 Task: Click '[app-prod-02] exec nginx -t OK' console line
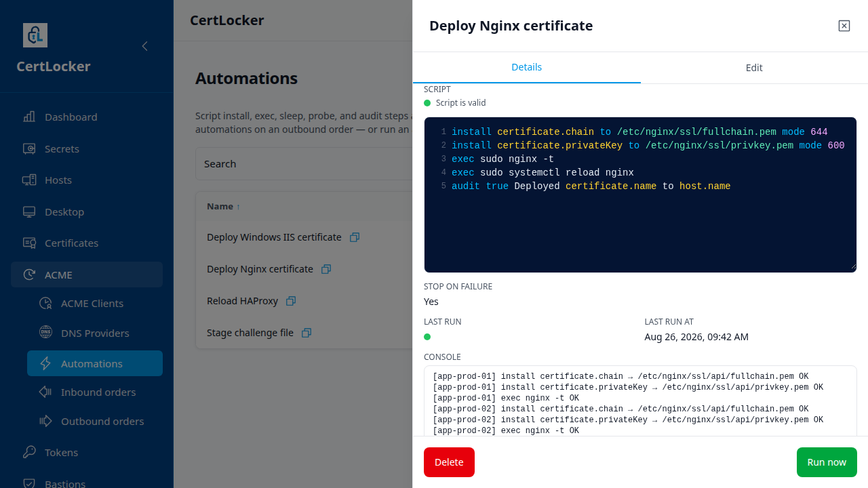click(506, 431)
